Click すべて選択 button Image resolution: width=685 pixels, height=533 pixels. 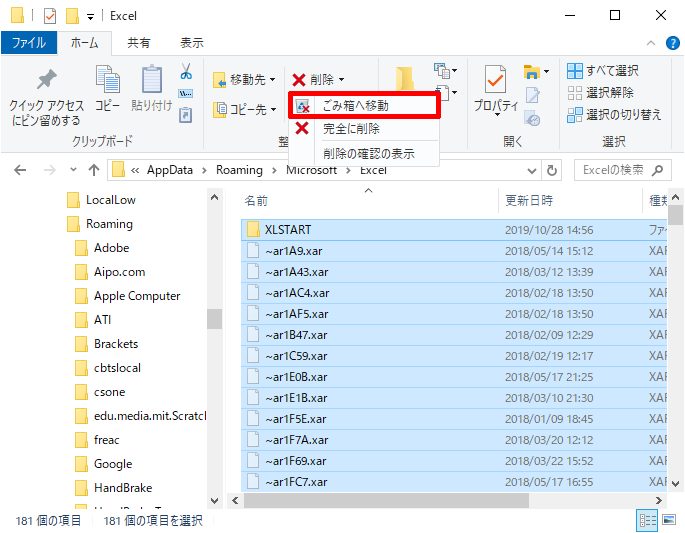(602, 70)
